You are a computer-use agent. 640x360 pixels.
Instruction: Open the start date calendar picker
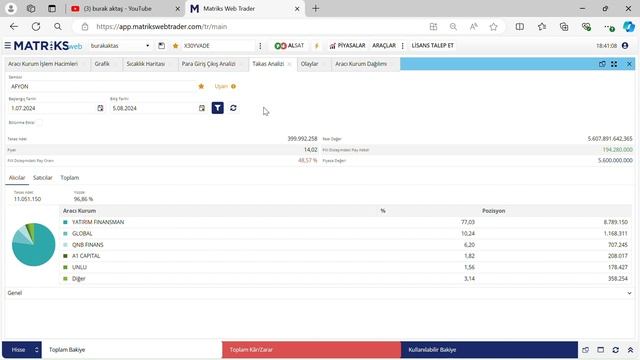click(x=100, y=108)
